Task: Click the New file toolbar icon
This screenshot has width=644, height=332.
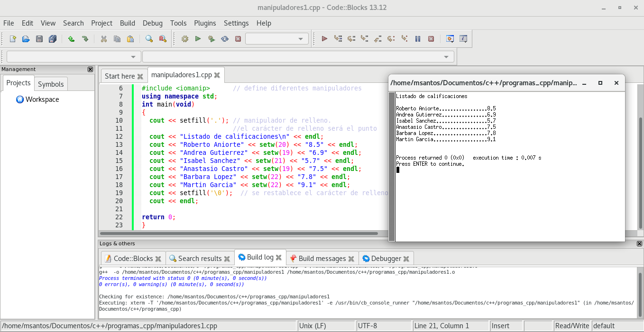Action: (x=13, y=39)
